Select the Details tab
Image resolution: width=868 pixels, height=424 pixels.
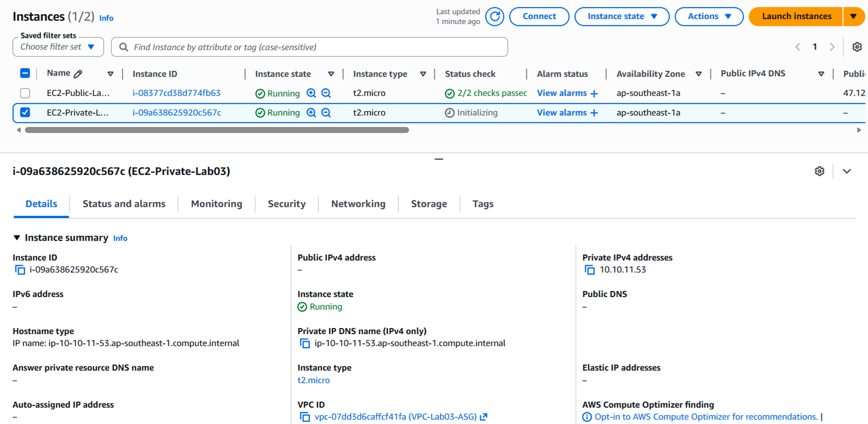[41, 204]
